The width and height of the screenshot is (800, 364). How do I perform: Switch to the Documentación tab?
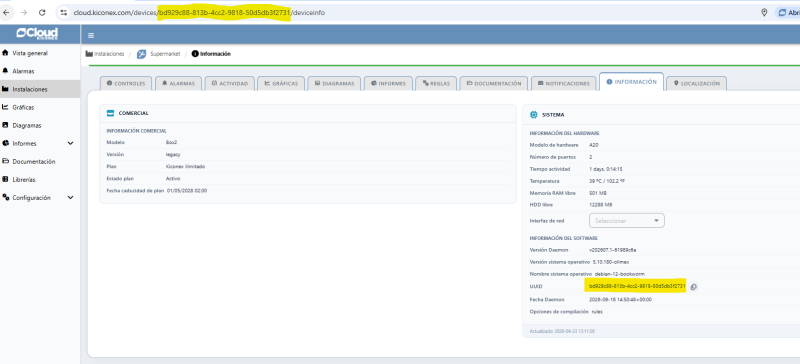493,83
